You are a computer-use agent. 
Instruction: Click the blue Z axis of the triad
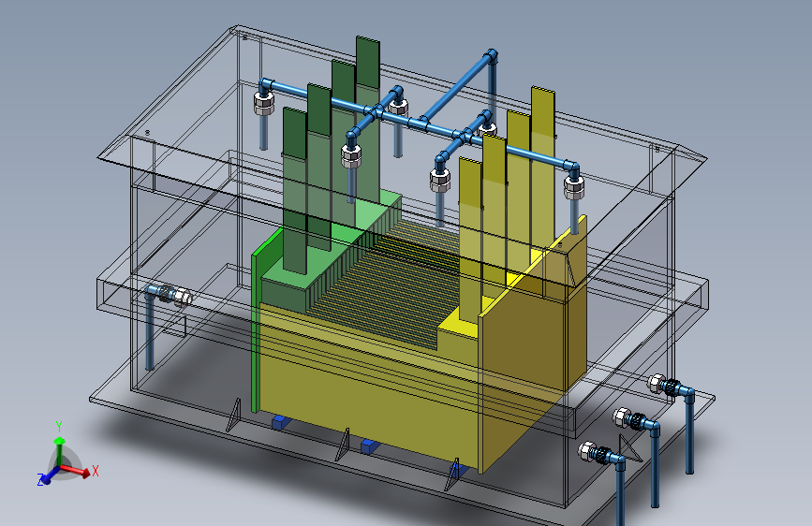click(50, 475)
